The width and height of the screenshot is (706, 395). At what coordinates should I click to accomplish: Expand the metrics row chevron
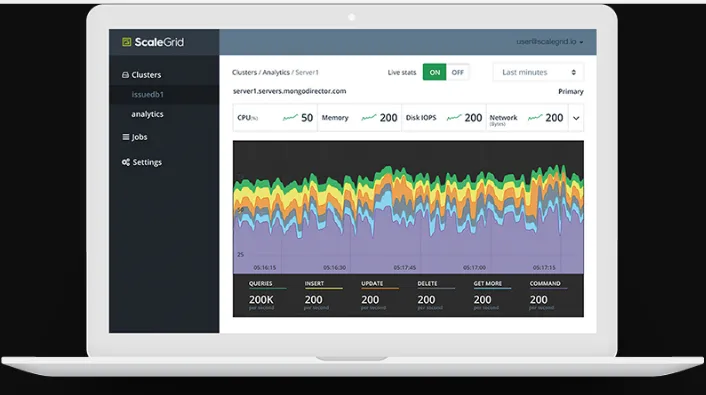(576, 118)
